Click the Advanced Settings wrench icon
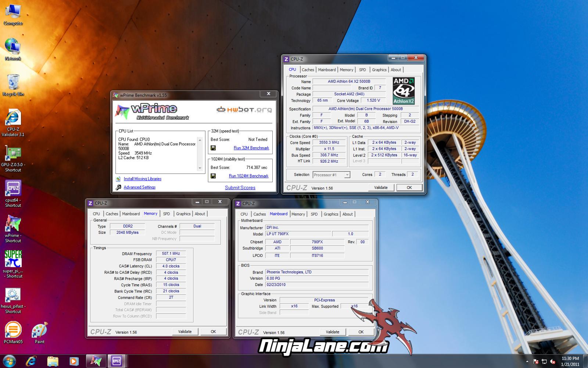This screenshot has height=368, width=588. (118, 187)
